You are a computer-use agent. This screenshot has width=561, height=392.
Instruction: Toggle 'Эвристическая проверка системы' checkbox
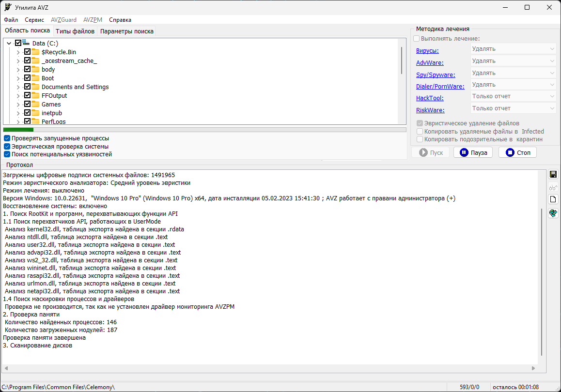point(7,146)
